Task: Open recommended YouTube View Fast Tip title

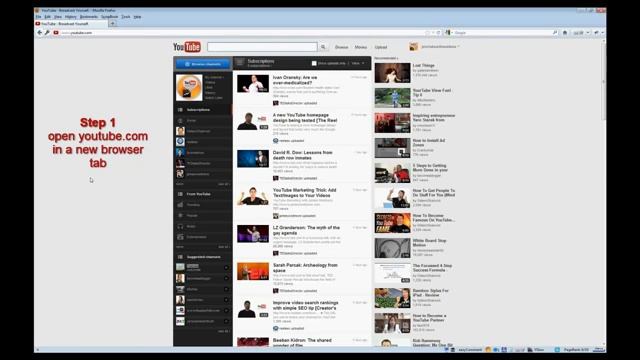Action: (432, 92)
